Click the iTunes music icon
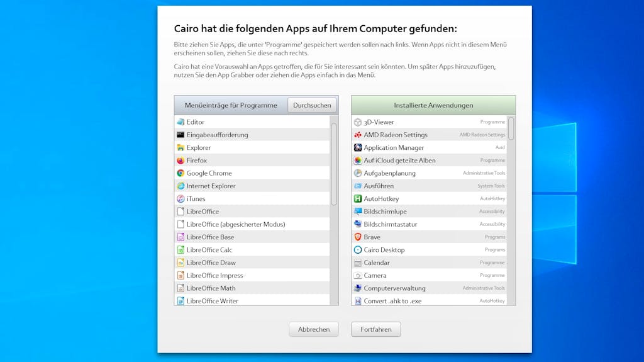The height and width of the screenshot is (362, 644). pos(180,199)
